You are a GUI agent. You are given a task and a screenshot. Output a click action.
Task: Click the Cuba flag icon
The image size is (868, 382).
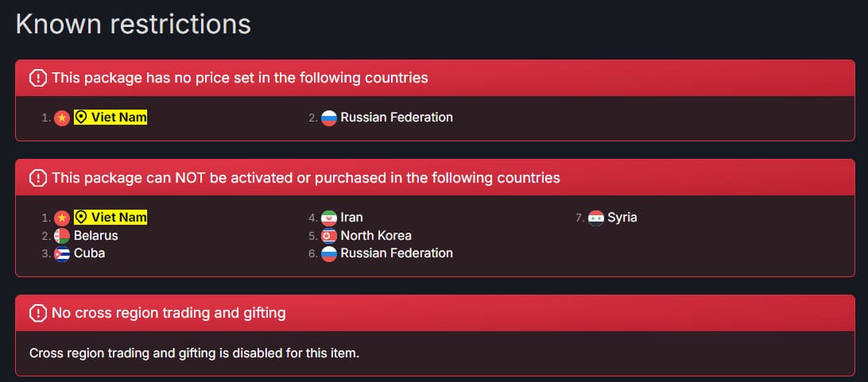(62, 254)
